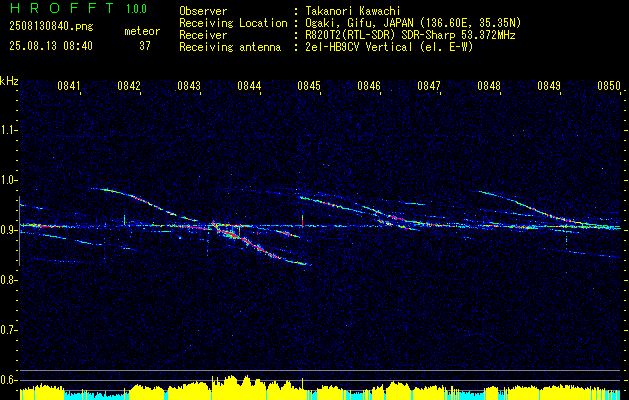The height and width of the screenshot is (400, 629).
Task: Click the yellow signal level graph at bottom
Action: click(x=320, y=388)
